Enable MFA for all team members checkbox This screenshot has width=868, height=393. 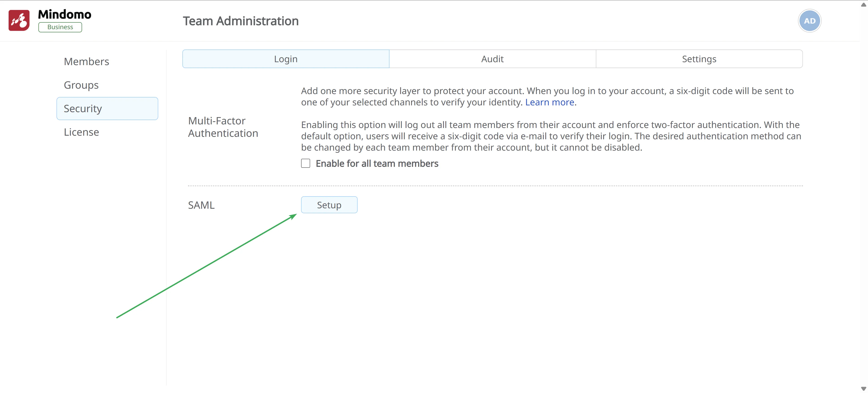coord(305,163)
